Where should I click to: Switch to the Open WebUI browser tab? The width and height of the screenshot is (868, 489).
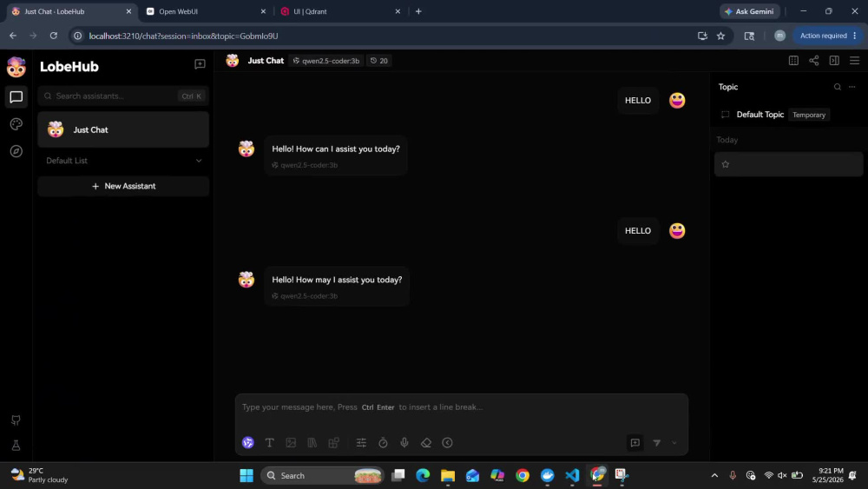206,11
